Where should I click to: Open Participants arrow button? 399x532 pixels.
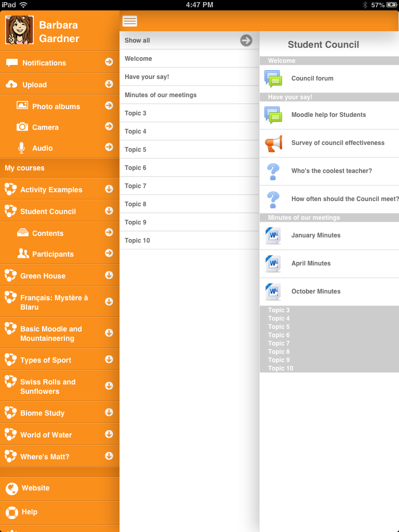pyautogui.click(x=109, y=253)
